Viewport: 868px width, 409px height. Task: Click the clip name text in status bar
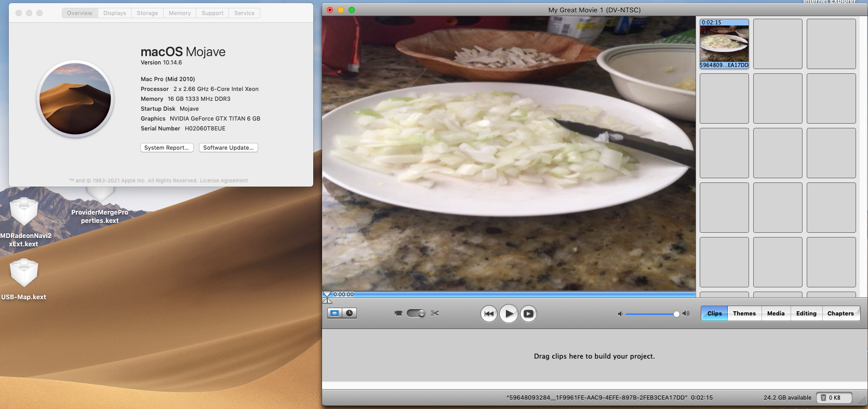click(597, 398)
